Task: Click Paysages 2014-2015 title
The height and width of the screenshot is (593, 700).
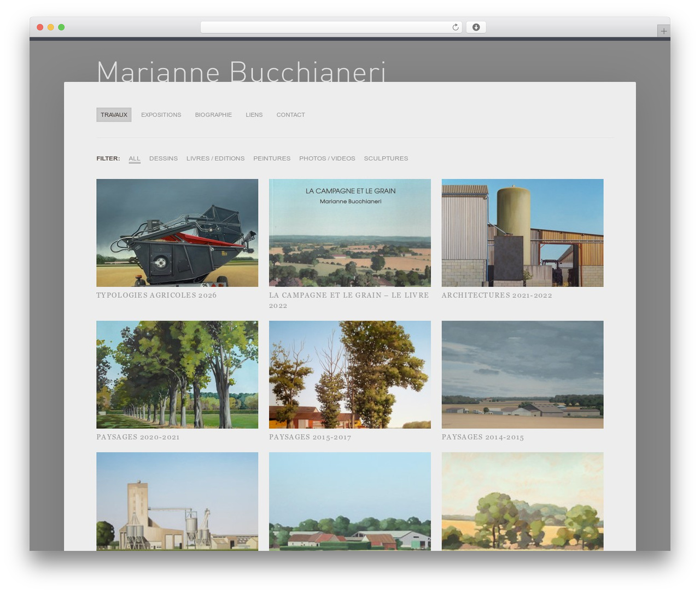Action: (x=483, y=437)
